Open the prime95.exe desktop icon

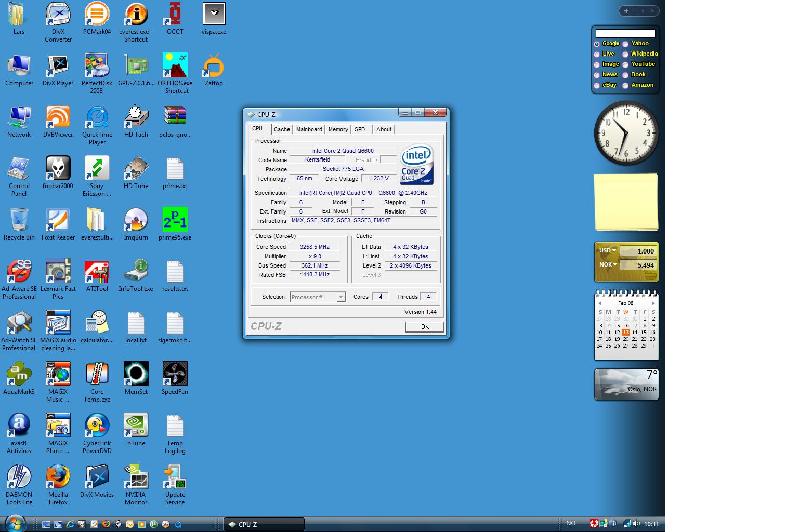coord(175,220)
